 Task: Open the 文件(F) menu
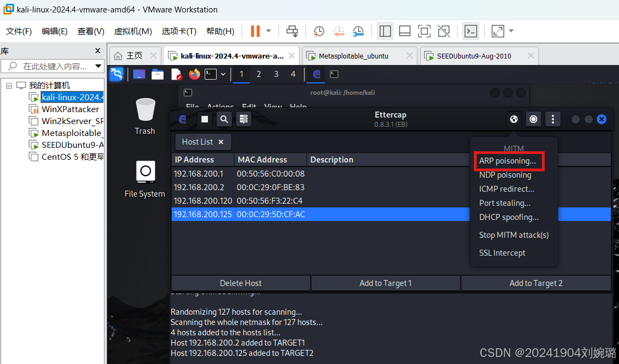point(18,31)
